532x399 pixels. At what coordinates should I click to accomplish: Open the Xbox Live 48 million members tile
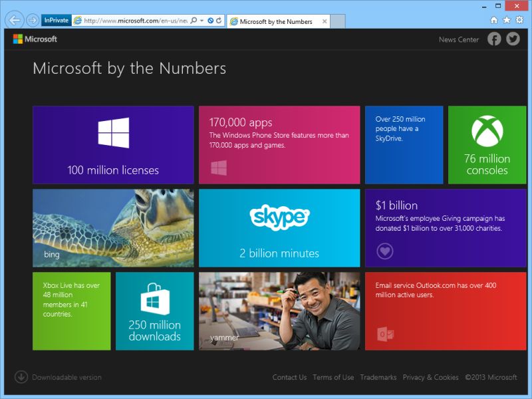[x=72, y=311]
